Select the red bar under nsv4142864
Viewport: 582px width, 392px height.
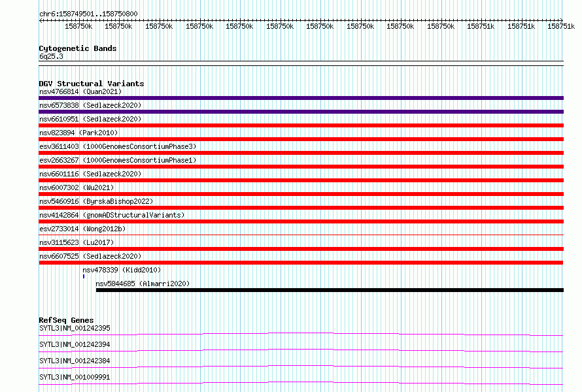tap(301, 221)
